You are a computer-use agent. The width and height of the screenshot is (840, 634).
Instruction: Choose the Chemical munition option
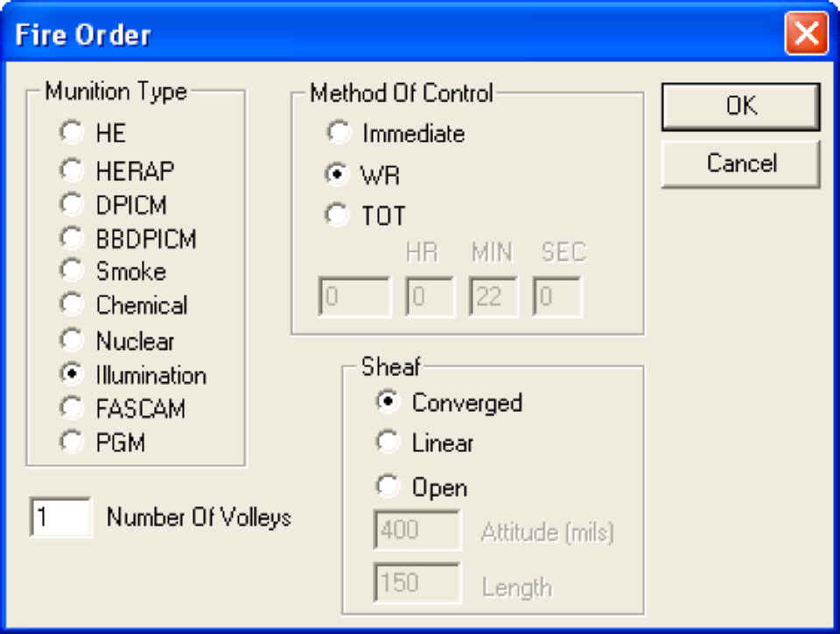tap(71, 305)
